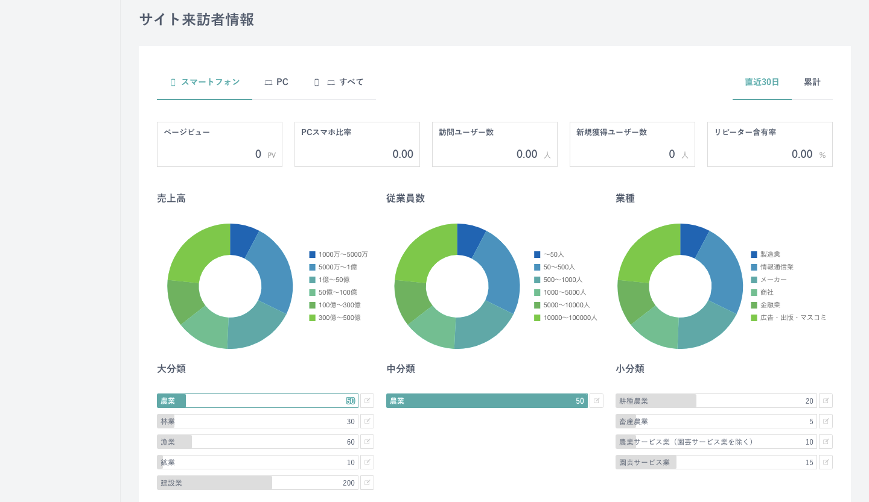Viewport: 869px width, 502px height.
Task: Toggle 5000~10000人 legend entry
Action: 562,305
